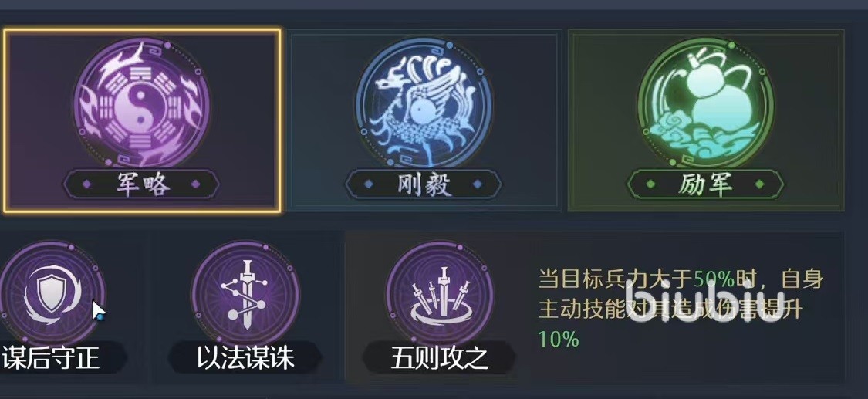
Task: Switch to the 刚毅 category label
Action: click(424, 184)
